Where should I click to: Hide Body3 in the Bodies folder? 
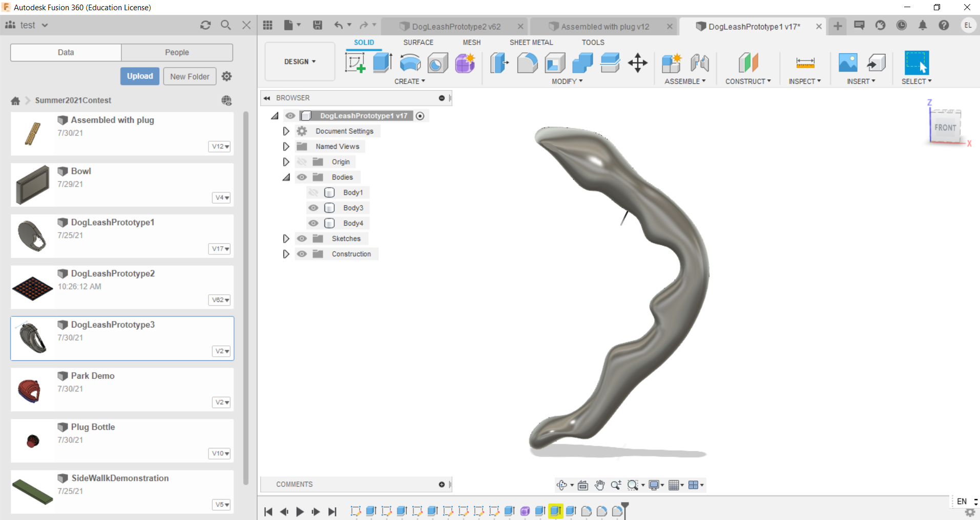tap(314, 208)
